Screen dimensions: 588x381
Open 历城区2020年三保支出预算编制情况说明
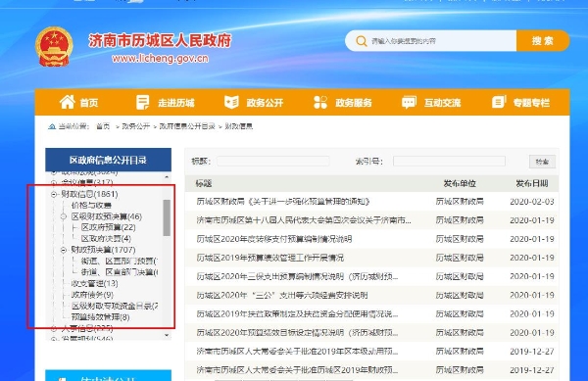point(297,276)
